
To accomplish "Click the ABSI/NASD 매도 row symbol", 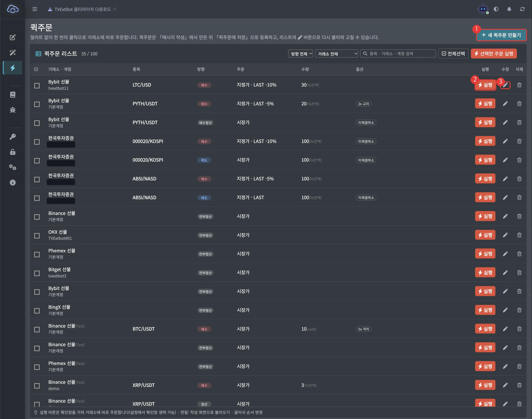I will click(x=144, y=198).
